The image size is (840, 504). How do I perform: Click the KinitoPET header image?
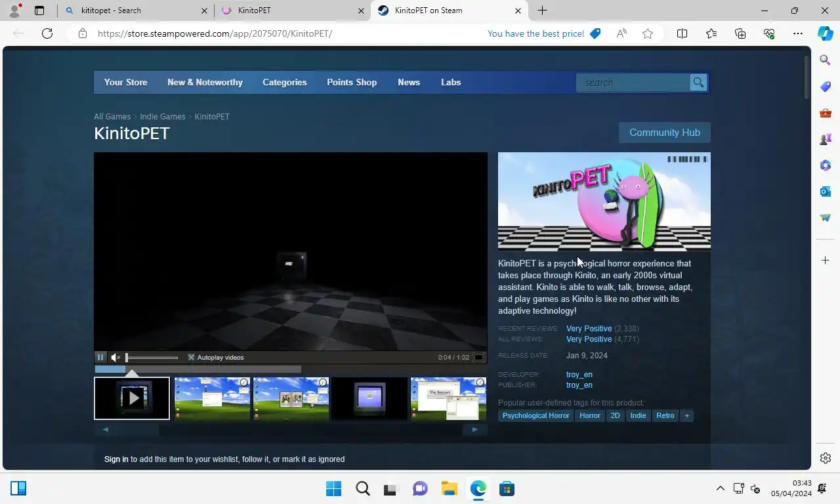click(x=604, y=201)
